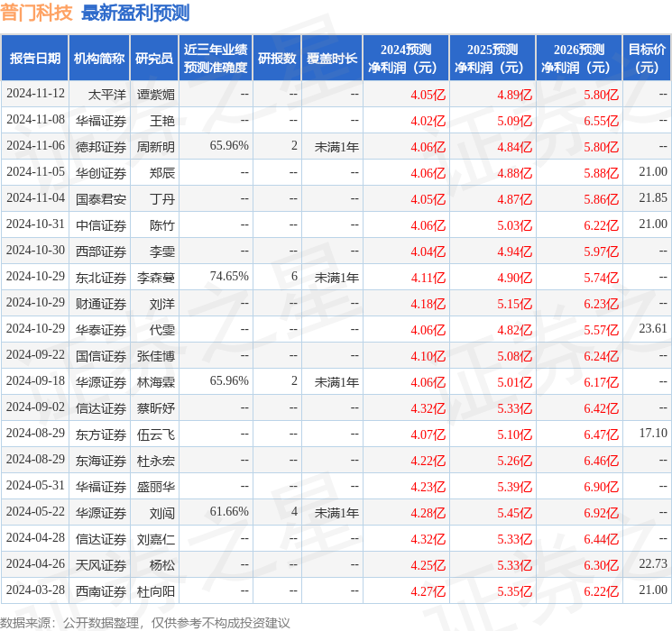672x631 pixels.
Task: Select the 财通证券 institution cell
Action: point(101,304)
